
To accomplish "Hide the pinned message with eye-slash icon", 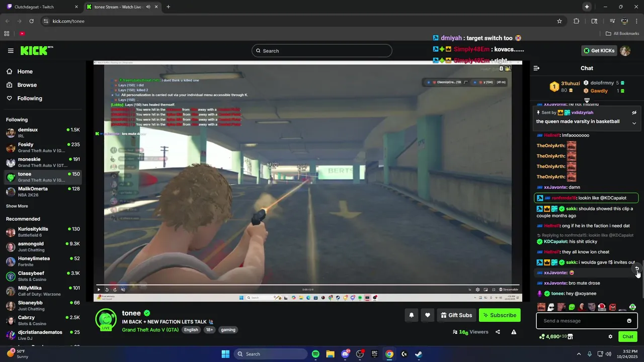I will pyautogui.click(x=634, y=113).
